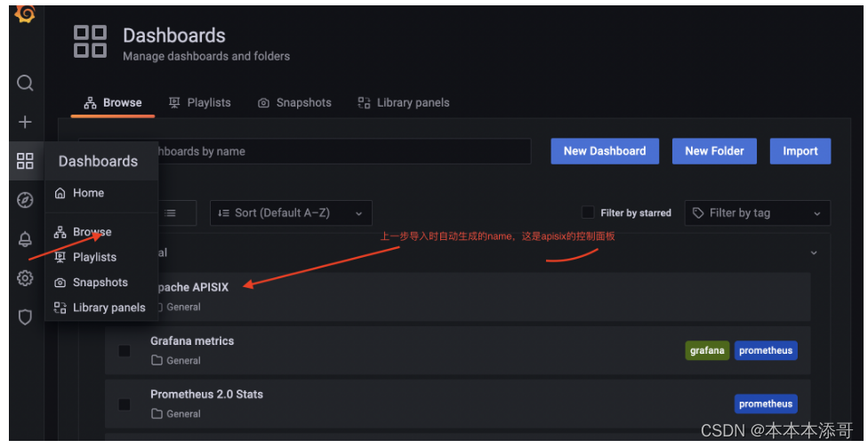Click the Grafana logo icon

click(25, 12)
